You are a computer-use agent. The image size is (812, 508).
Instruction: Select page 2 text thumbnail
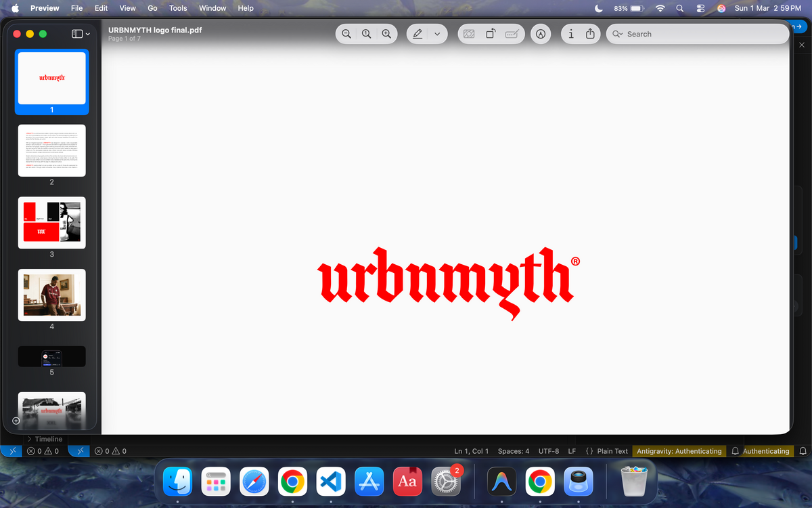(52, 150)
